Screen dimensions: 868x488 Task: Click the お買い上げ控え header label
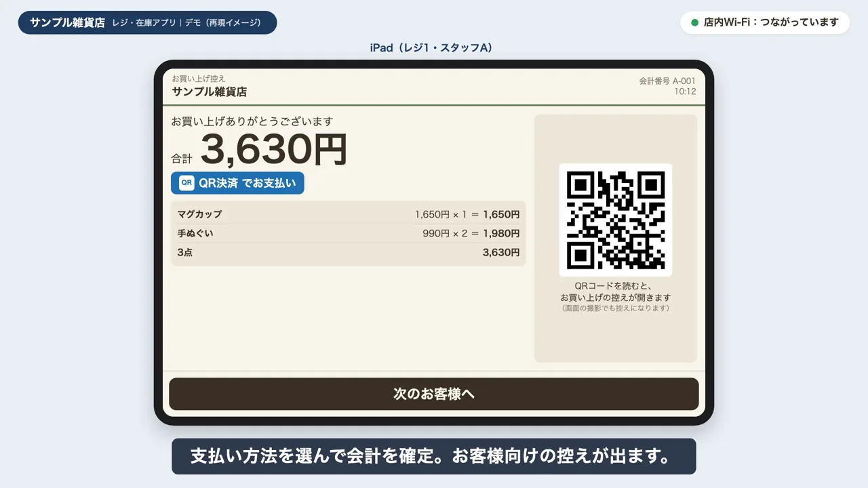pos(199,79)
